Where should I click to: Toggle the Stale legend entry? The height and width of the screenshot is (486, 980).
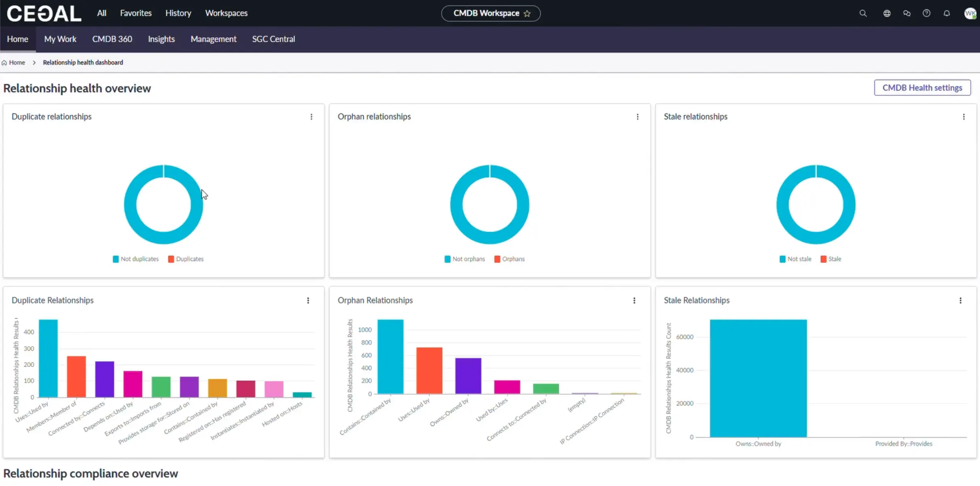click(834, 259)
